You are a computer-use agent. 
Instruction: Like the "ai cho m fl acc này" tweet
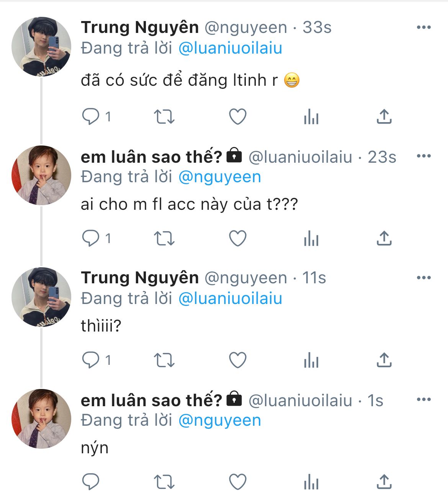(237, 239)
